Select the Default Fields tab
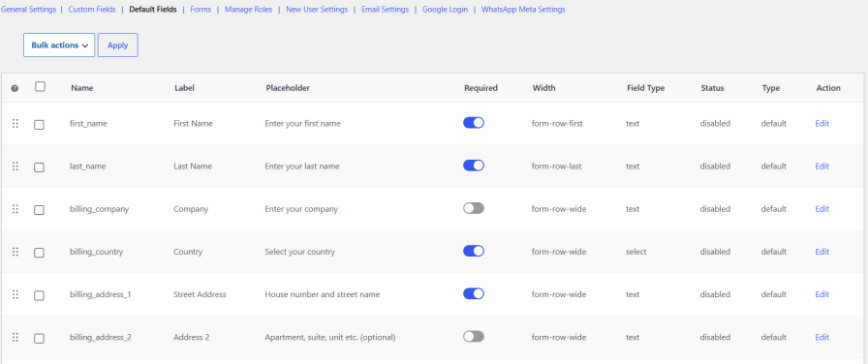 (153, 10)
